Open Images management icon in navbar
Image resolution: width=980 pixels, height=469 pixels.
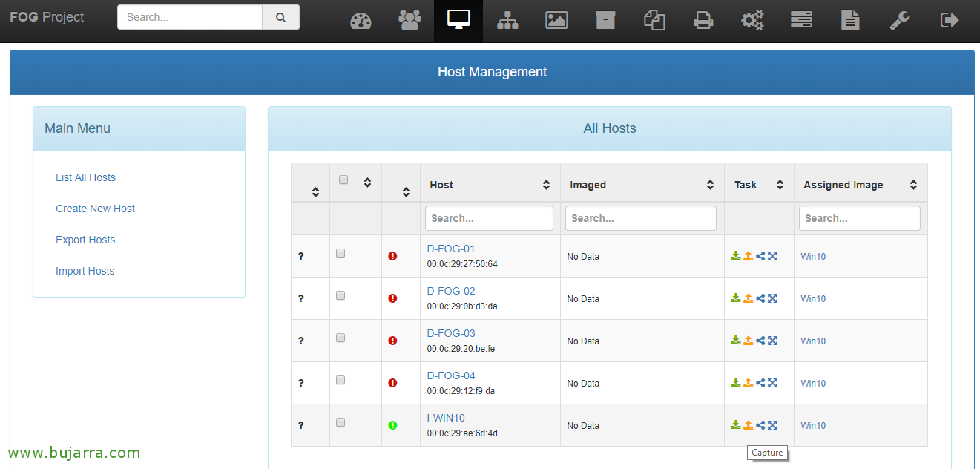(556, 21)
